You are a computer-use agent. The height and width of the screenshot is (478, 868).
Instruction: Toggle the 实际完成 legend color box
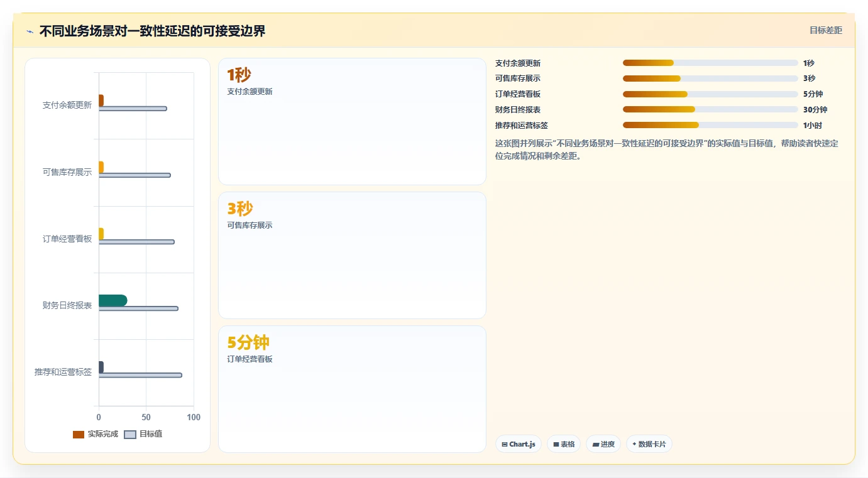point(79,435)
